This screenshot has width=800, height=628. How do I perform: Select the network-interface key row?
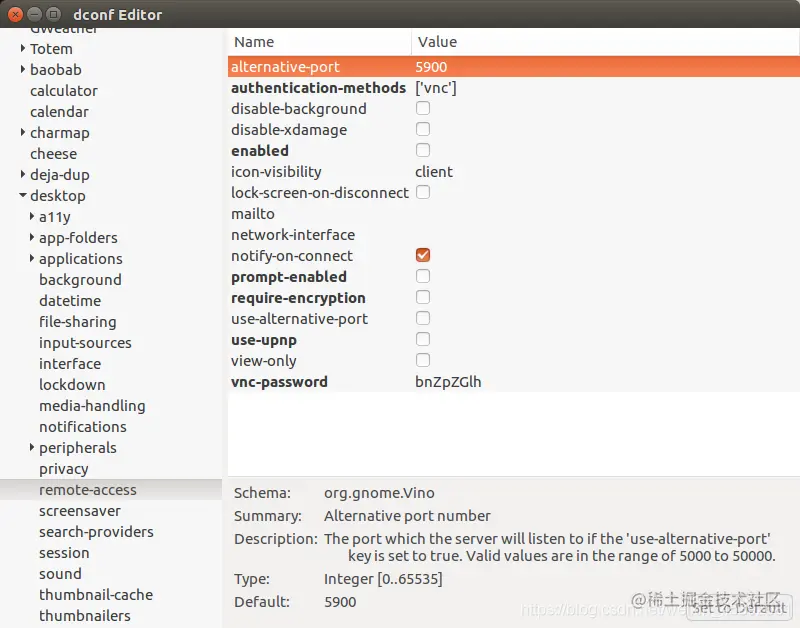[514, 235]
